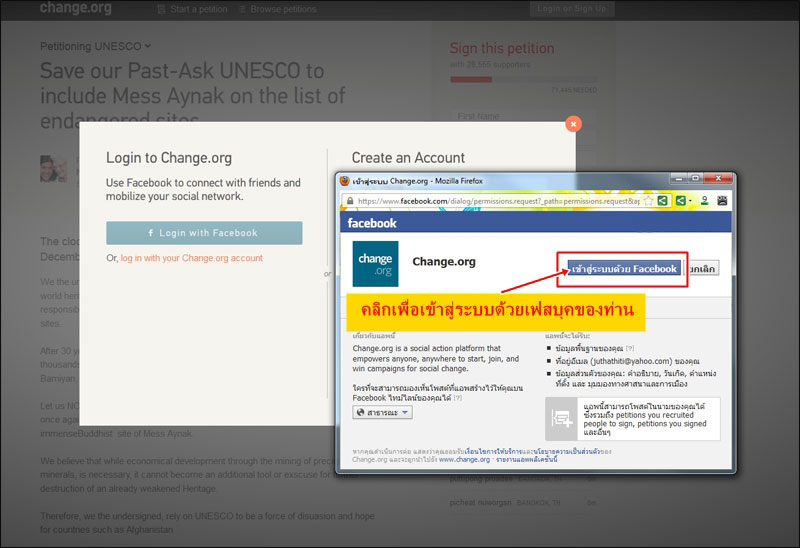Click help [?] next to 'ข้อมูลพื้นฐานของคุณ'
The image size is (800, 548).
pos(630,348)
